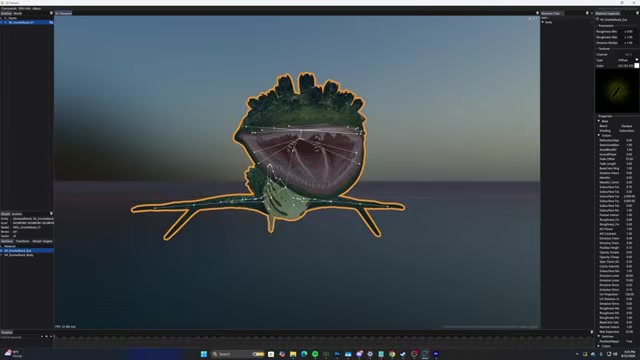Open the Outliner panel dropdown arrow

(x=51, y=13)
